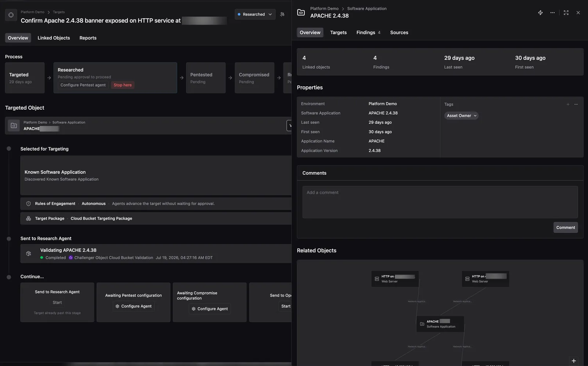Click the Target Package cubes icon
The image size is (588, 366).
[x=28, y=218]
